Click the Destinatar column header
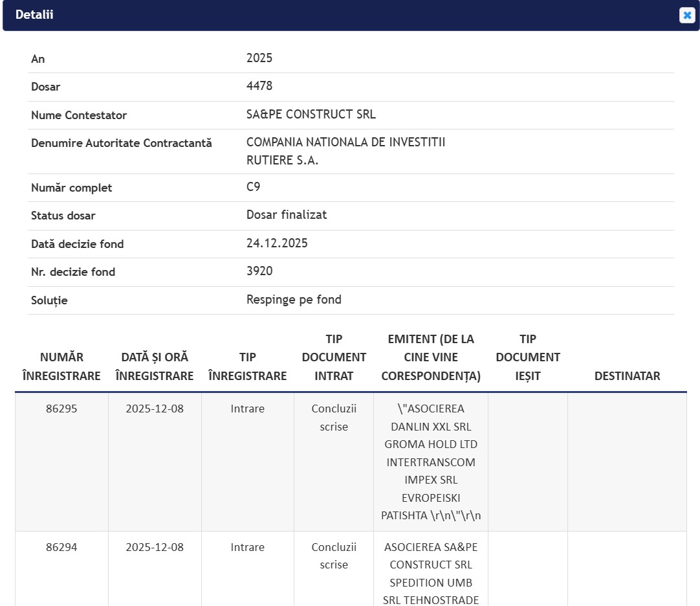 (x=627, y=376)
